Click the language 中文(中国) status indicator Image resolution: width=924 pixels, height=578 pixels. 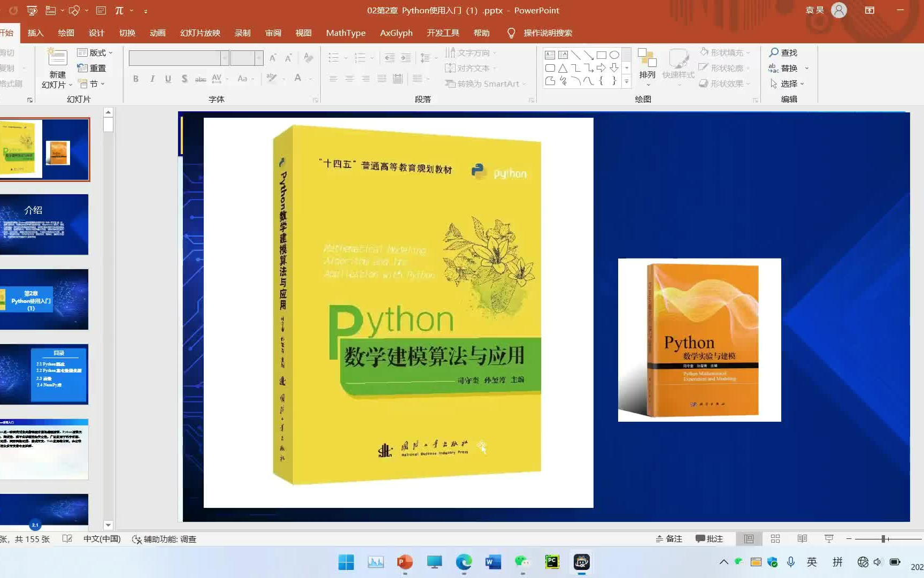[x=102, y=539]
